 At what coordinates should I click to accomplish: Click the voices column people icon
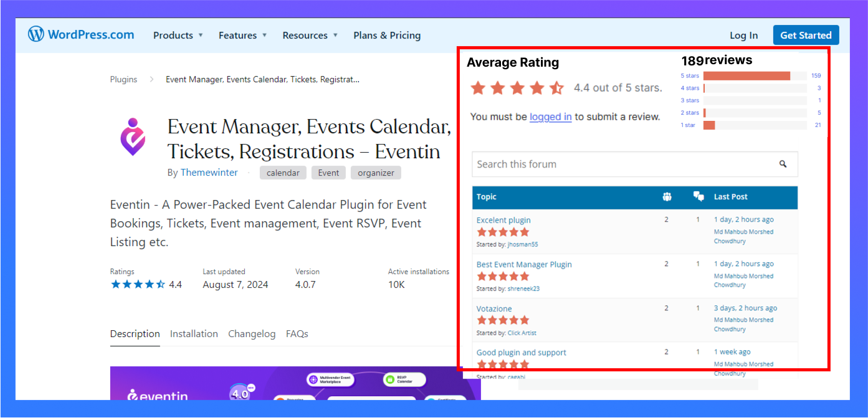pos(667,197)
